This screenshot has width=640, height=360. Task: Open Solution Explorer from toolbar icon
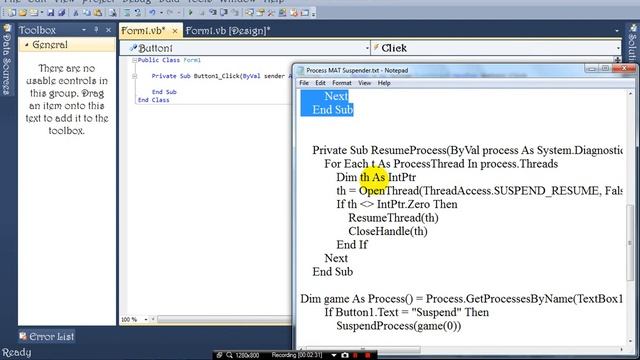pyautogui.click(x=249, y=13)
